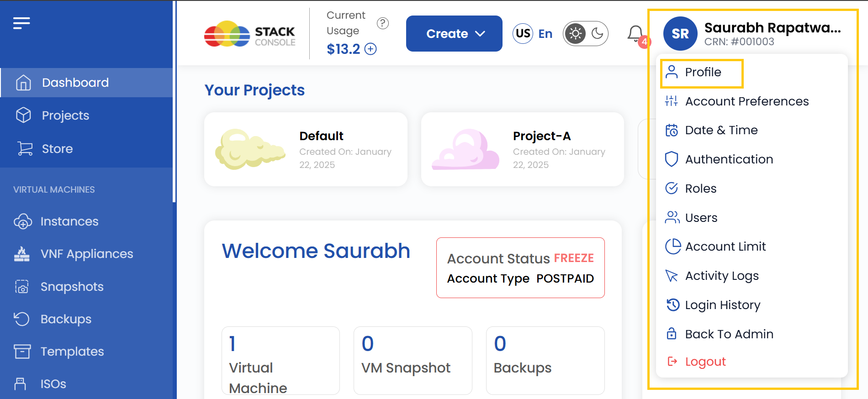868x399 pixels.
Task: Click the help question mark icon
Action: pos(382,23)
